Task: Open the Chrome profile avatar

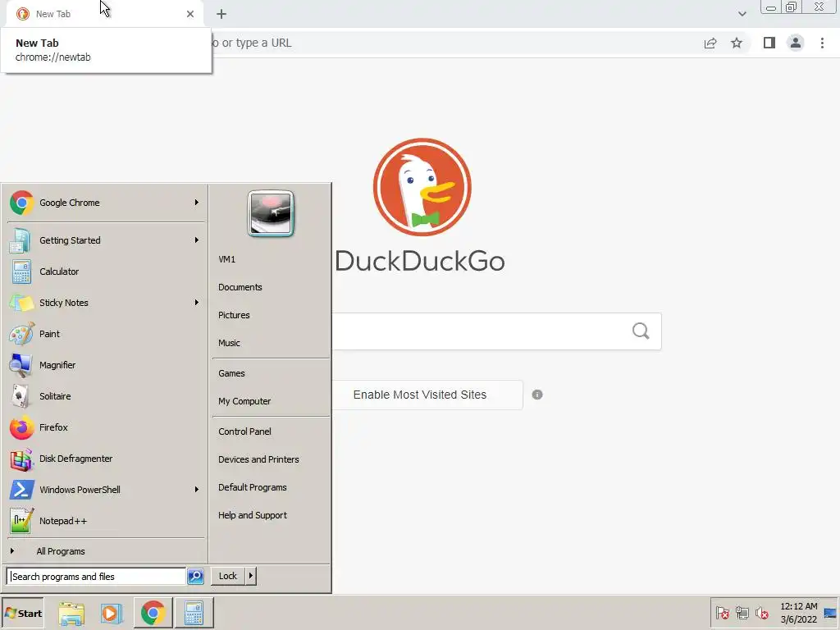Action: [x=796, y=43]
